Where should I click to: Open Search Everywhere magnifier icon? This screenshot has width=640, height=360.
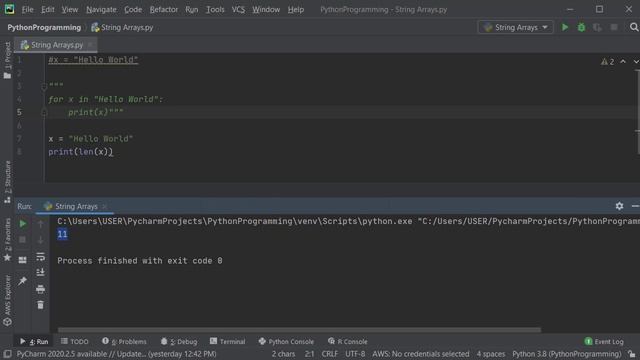(633, 27)
